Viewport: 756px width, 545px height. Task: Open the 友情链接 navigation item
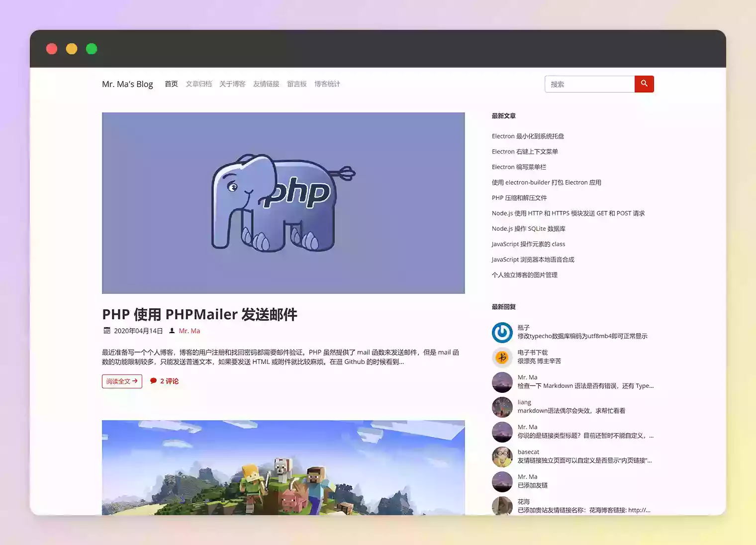pyautogui.click(x=266, y=84)
